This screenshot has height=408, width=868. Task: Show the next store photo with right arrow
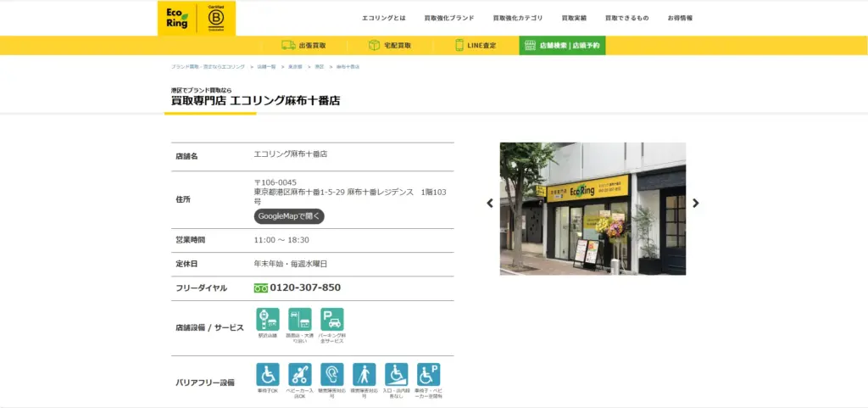click(696, 204)
